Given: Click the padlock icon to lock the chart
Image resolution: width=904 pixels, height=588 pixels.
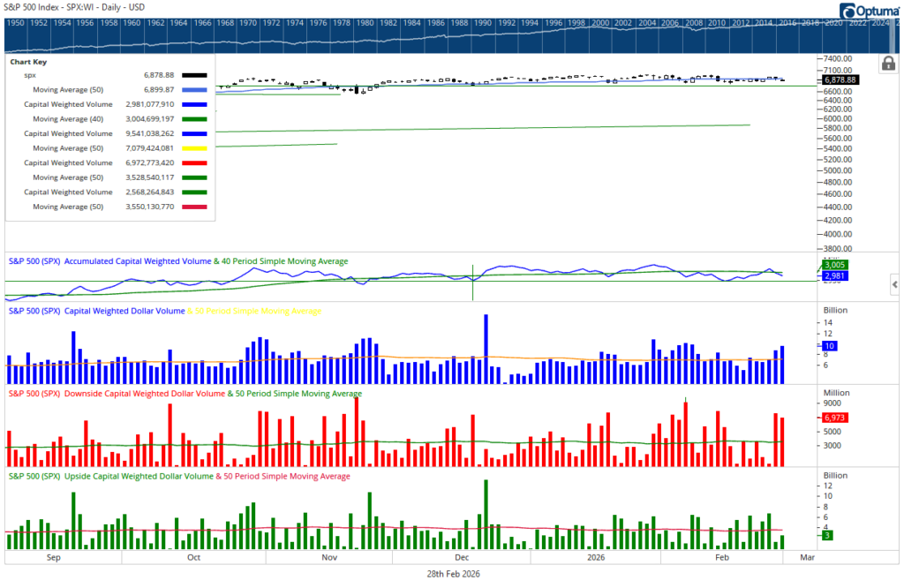Looking at the screenshot, I should pyautogui.click(x=887, y=64).
